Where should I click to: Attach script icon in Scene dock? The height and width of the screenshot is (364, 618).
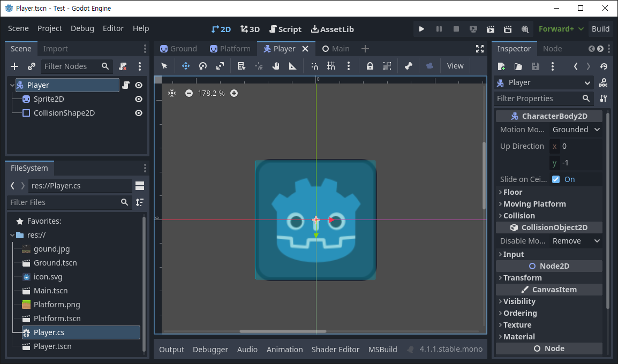[x=123, y=66]
